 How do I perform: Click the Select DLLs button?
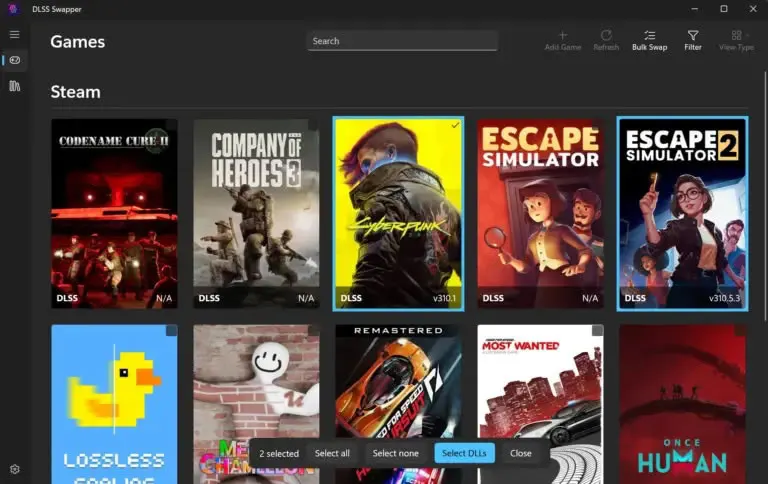coord(464,453)
